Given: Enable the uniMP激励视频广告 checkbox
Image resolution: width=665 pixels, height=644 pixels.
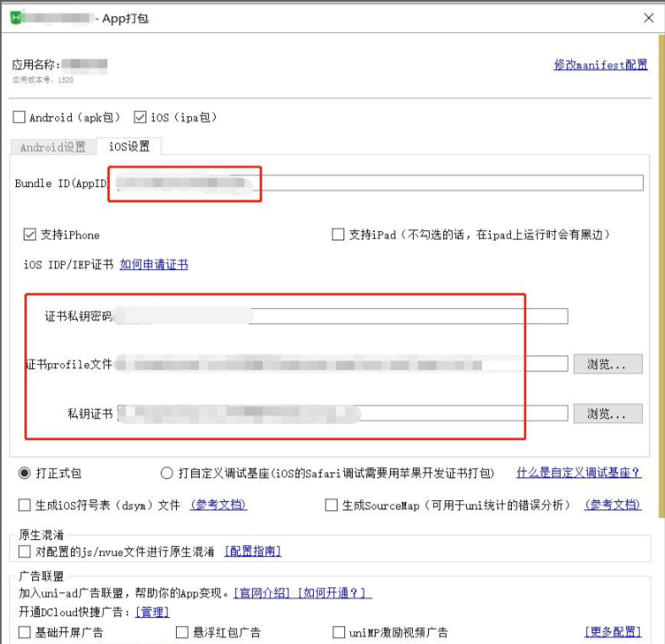Looking at the screenshot, I should [338, 632].
